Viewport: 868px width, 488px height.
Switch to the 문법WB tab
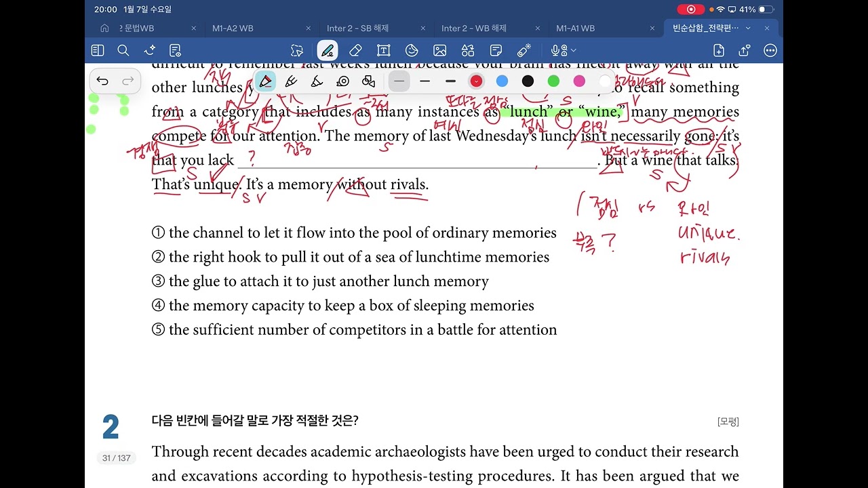[x=137, y=28]
